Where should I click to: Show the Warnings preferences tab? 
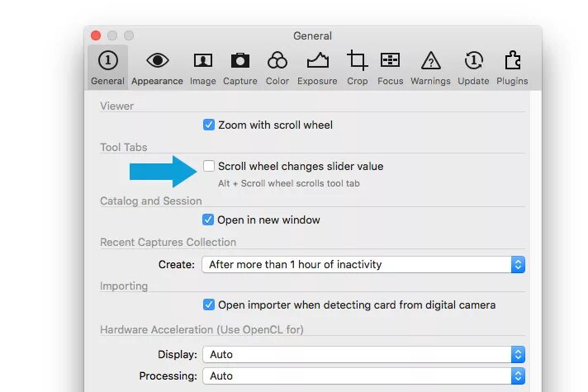[430, 68]
